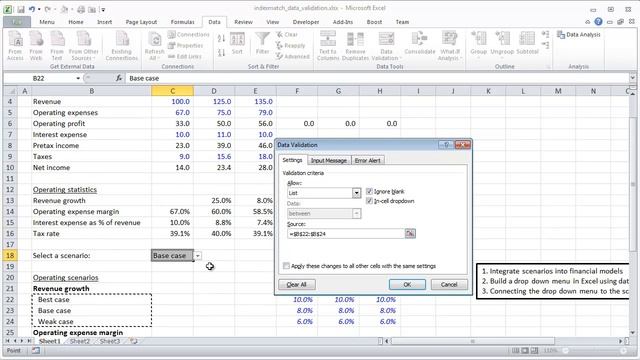Screen dimensions: 640x360
Task: Click the Revenue 100.0 cell
Action: click(172, 102)
